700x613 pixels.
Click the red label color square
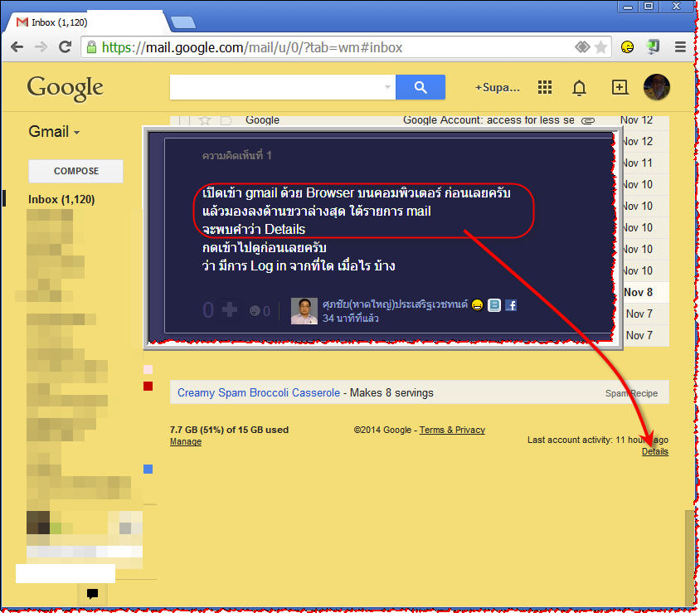coord(148,387)
